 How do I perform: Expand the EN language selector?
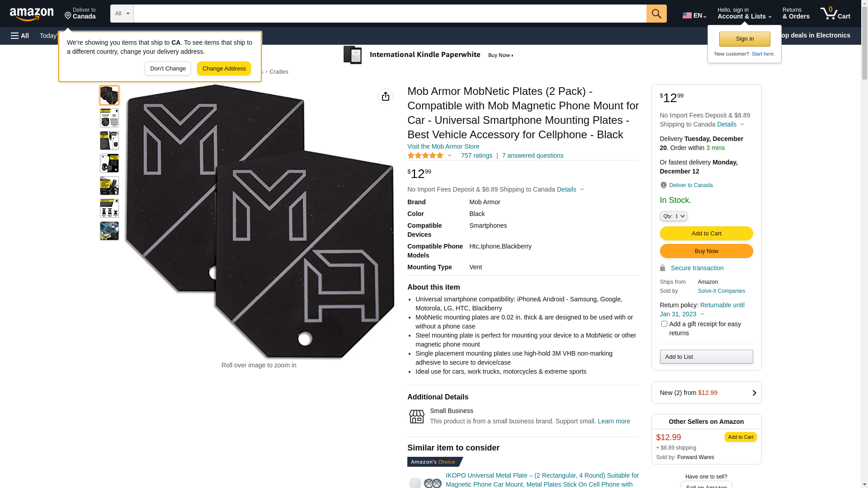694,15
